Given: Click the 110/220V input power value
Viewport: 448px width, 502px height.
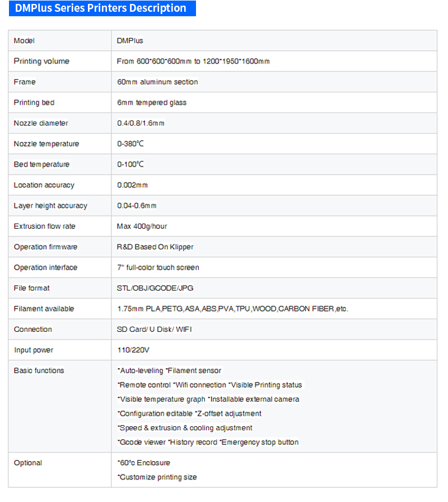Looking at the screenshot, I should [133, 350].
